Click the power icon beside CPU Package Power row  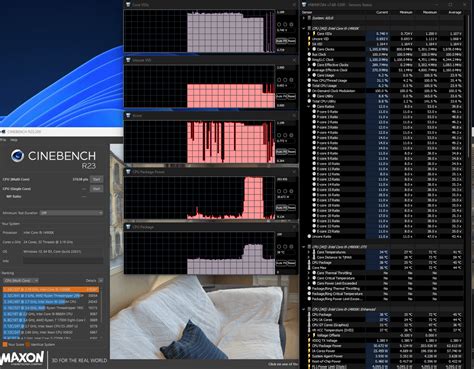click(x=309, y=346)
